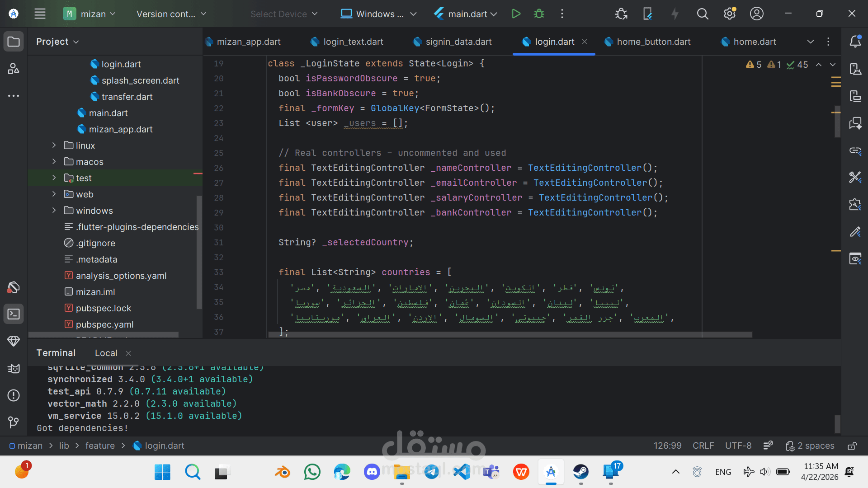868x488 pixels.
Task: Open the Terminal tool window icon
Action: pyautogui.click(x=14, y=314)
